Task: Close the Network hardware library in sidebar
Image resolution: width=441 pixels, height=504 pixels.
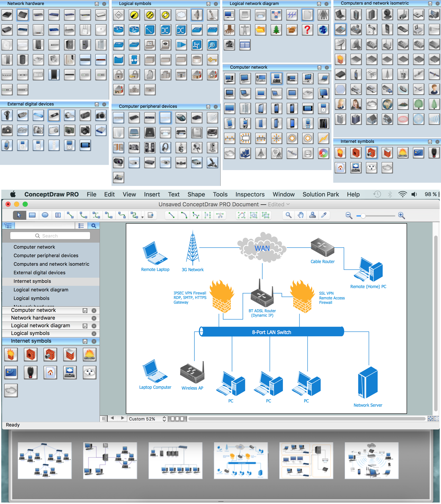Action: tap(94, 318)
